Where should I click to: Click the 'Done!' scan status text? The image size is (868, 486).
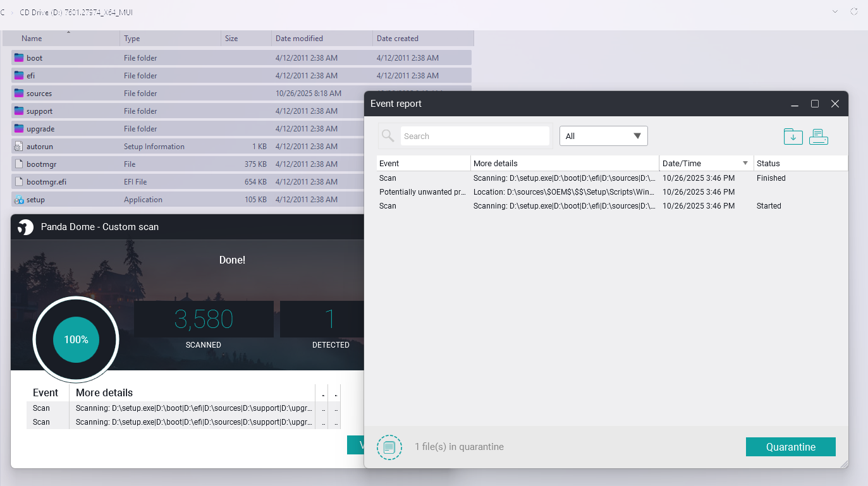point(232,260)
